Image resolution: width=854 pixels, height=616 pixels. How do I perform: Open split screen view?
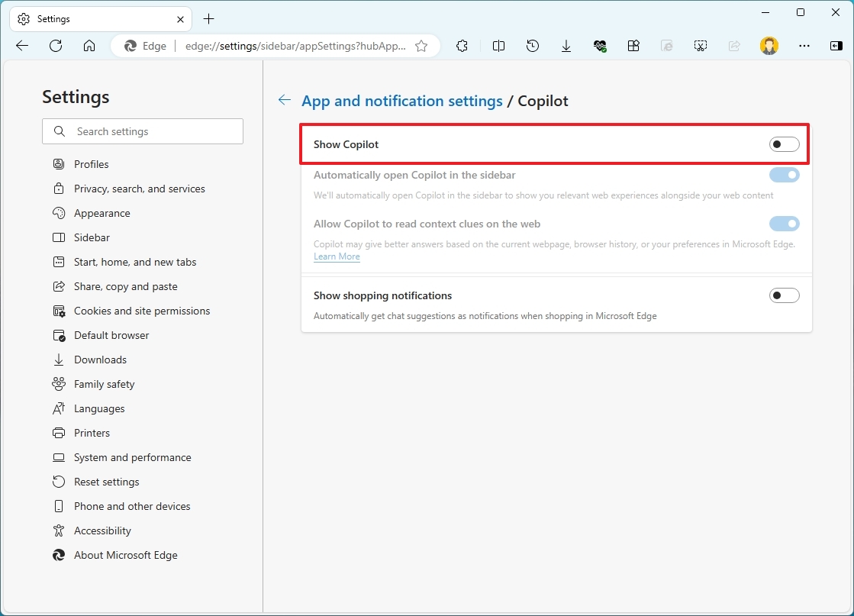[498, 46]
